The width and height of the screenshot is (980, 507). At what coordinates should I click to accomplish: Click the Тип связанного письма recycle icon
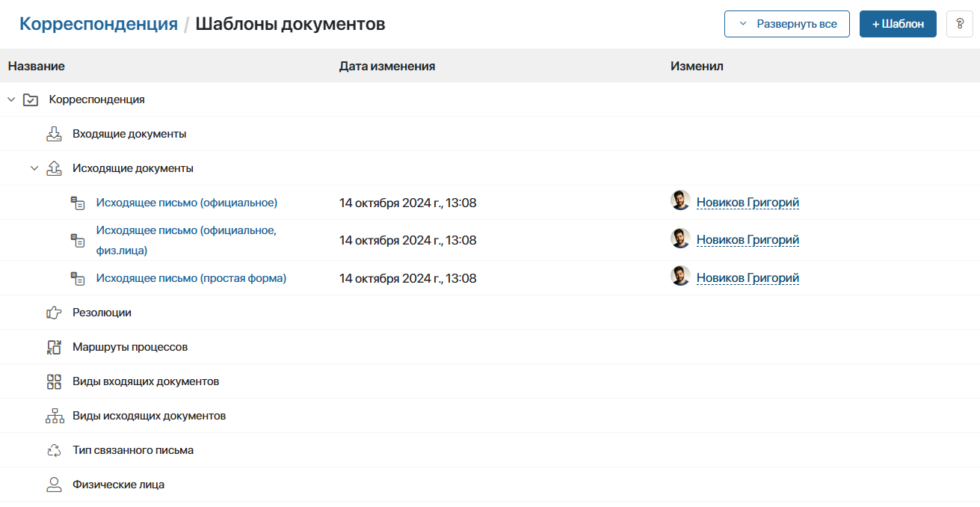54,450
